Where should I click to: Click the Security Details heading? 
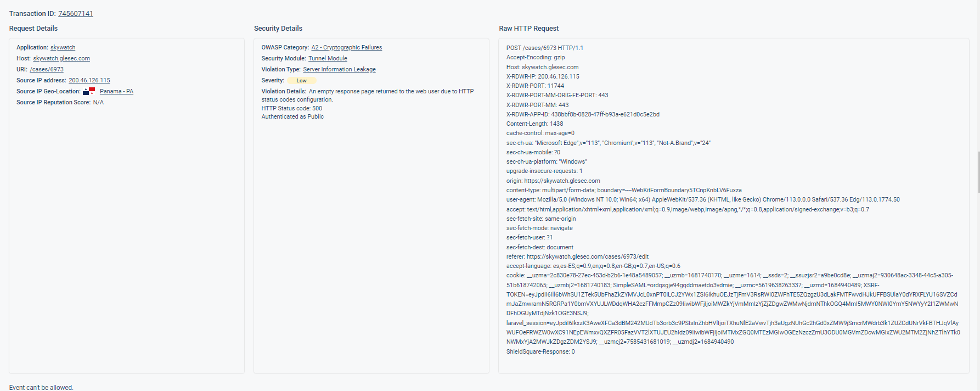pos(278,29)
